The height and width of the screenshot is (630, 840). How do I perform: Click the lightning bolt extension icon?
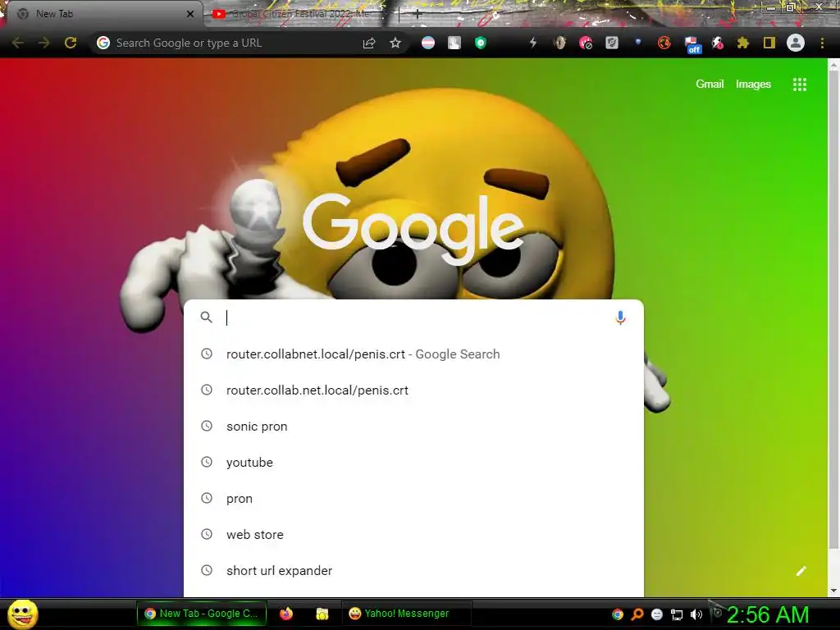tap(533, 43)
